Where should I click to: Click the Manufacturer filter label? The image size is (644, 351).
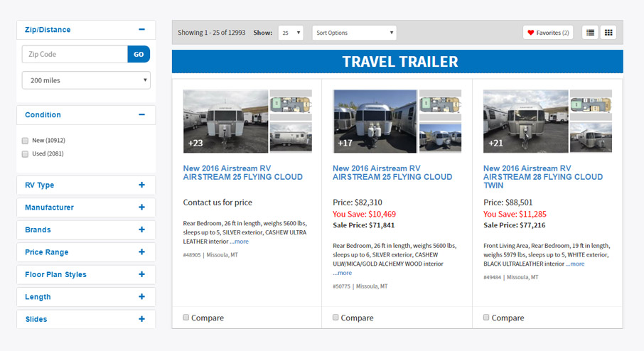coord(49,207)
